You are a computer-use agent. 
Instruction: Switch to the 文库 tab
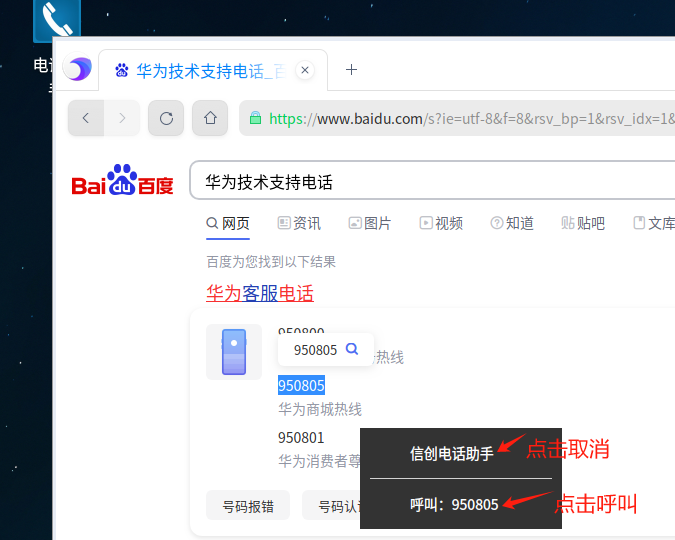tap(654, 223)
